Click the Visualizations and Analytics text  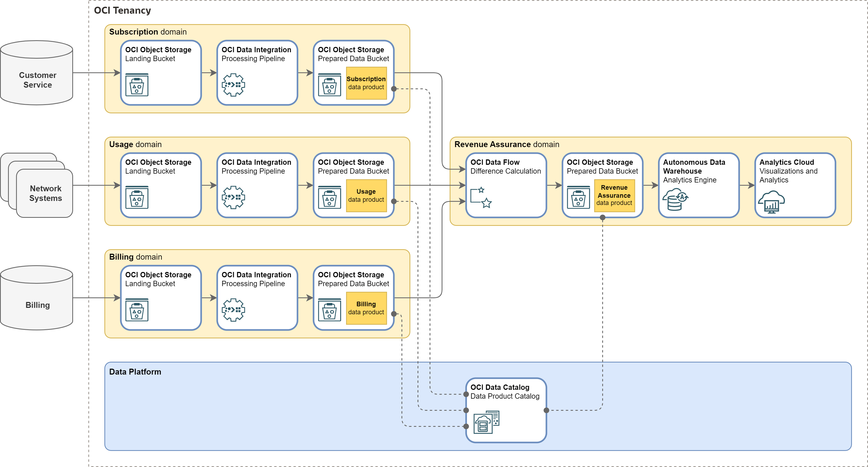click(x=788, y=176)
